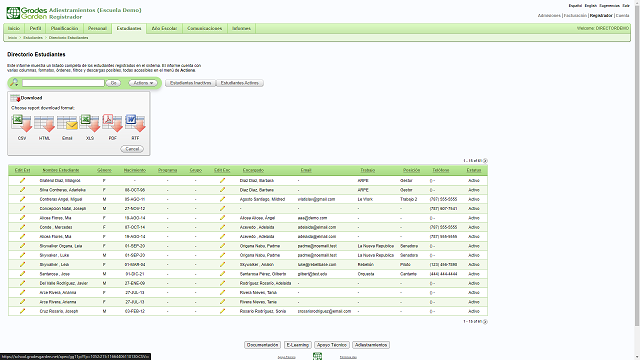Open the Documentación button
Image resolution: width=640 pixels, height=360 pixels.
point(262,345)
